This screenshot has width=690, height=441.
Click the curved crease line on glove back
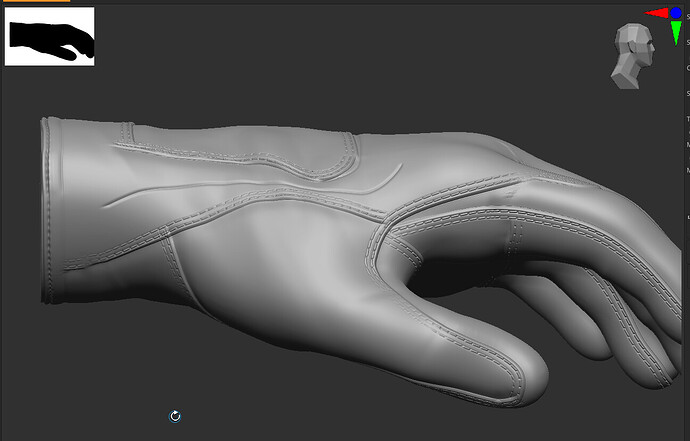pyautogui.click(x=251, y=187)
